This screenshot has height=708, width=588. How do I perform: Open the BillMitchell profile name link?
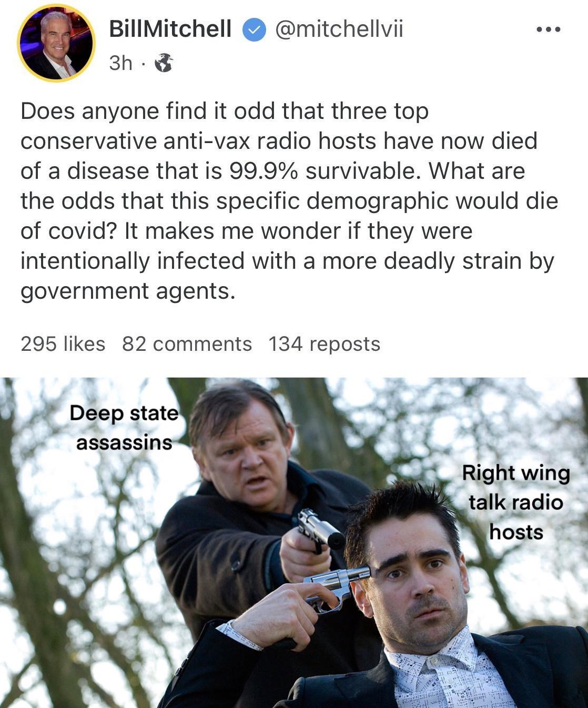[x=170, y=29]
